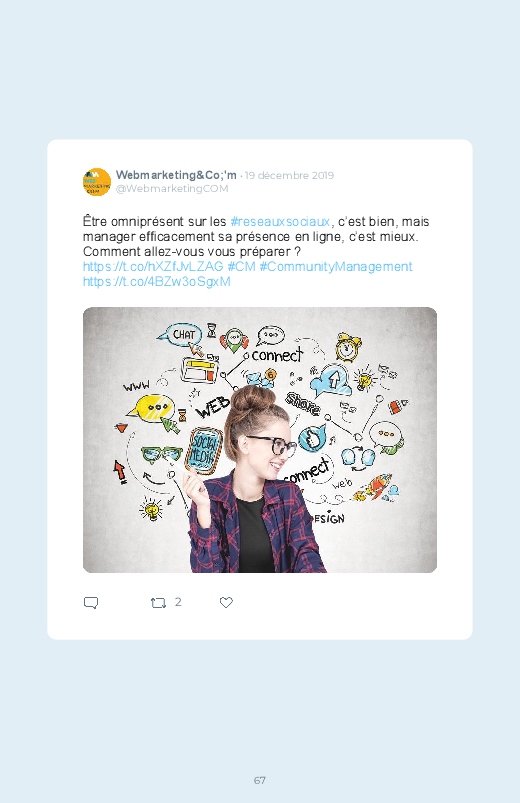The width and height of the screenshot is (520, 803).
Task: Open the Webmarketing&Co'm profile avatar
Action: 97,182
